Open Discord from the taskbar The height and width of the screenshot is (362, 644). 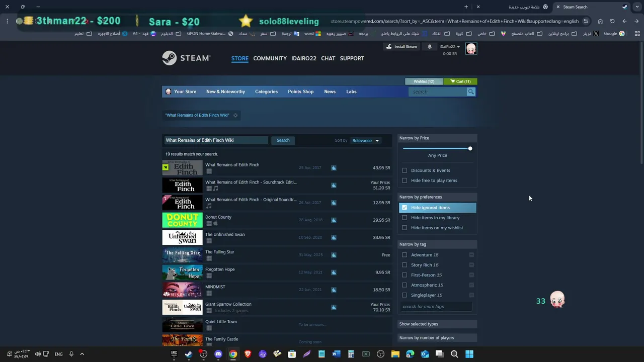[218, 354]
